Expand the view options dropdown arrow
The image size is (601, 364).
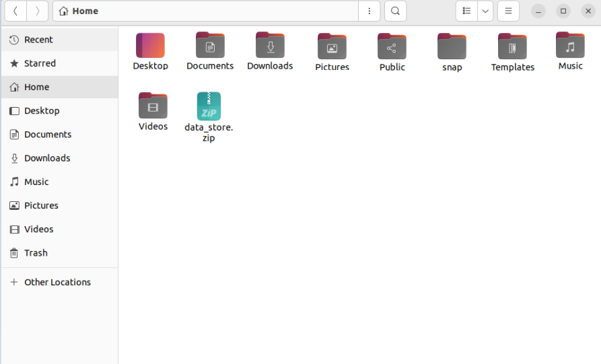coord(485,11)
